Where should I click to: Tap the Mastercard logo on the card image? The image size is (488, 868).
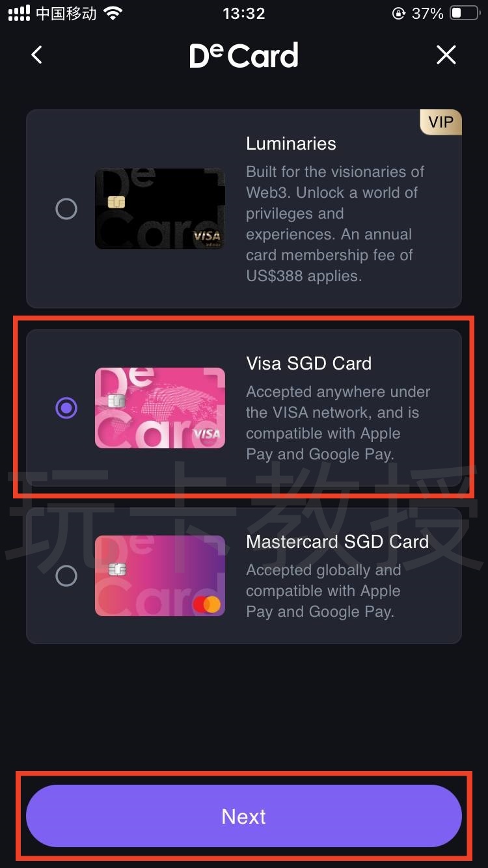tap(207, 604)
